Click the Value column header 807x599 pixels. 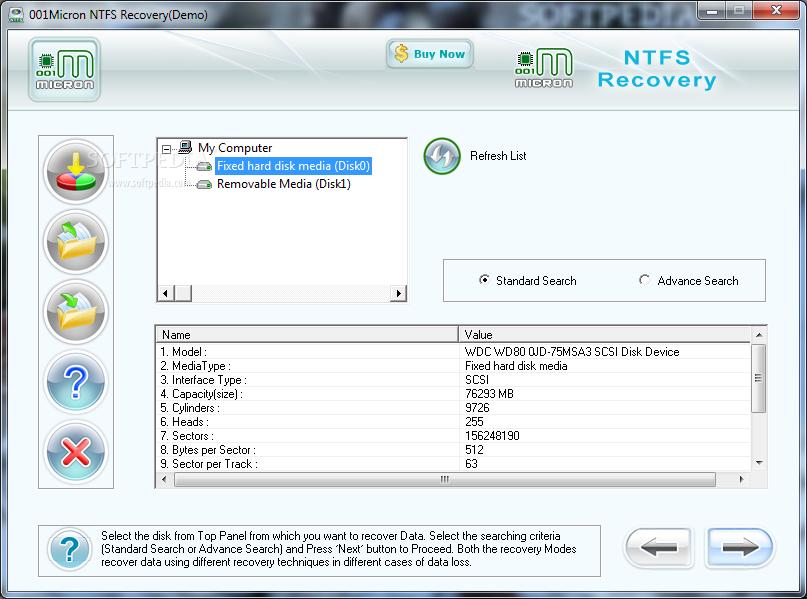tap(605, 334)
